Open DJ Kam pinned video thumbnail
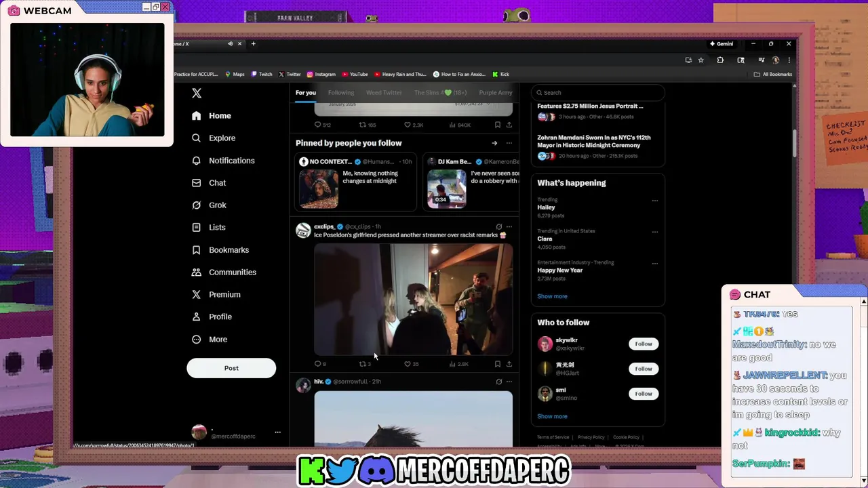This screenshot has width=868, height=488. (x=447, y=188)
